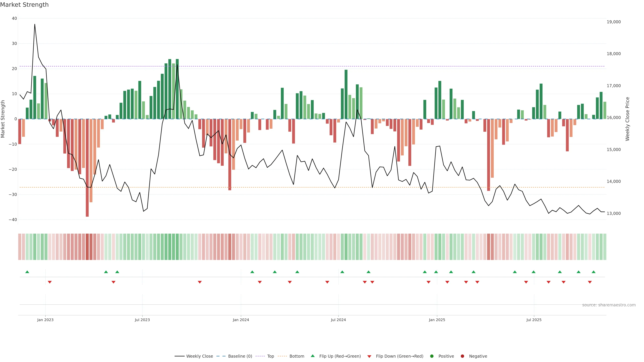Screen dimensions: 644x362
Task: Click the source: sharemaestro.com text
Action: pos(609,305)
